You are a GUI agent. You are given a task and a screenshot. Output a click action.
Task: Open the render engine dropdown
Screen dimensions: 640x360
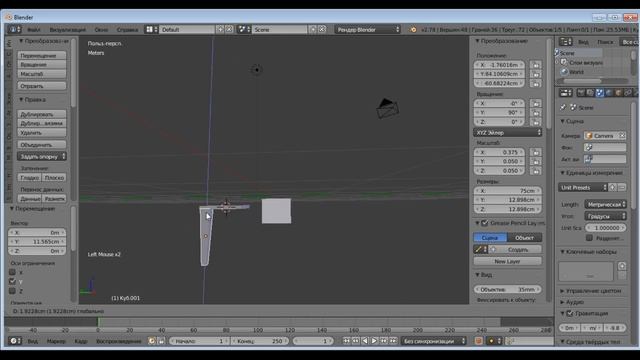tap(368, 29)
